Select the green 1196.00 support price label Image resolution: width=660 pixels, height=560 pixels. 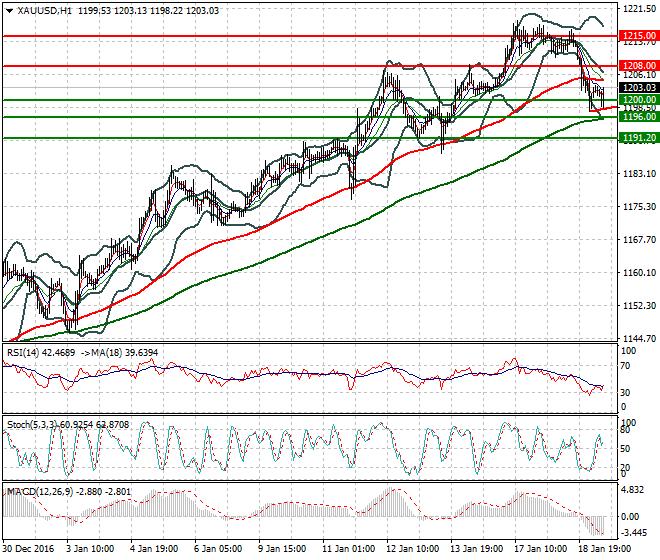tap(639, 117)
